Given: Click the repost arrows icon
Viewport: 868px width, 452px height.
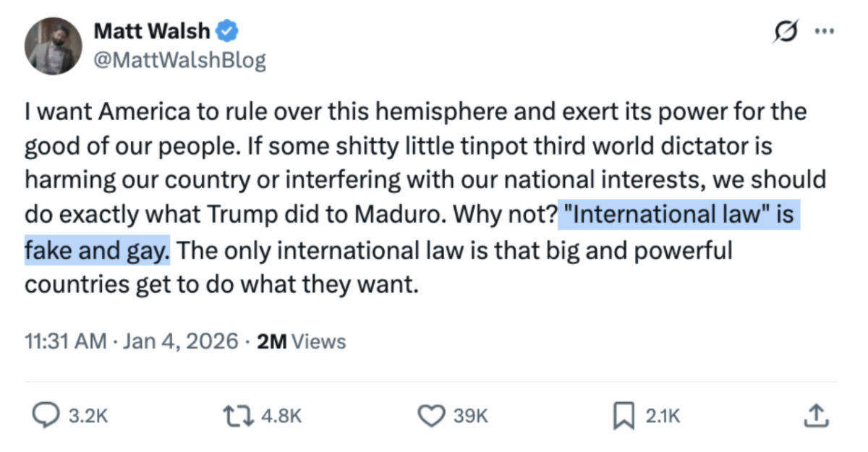Looking at the screenshot, I should (238, 415).
